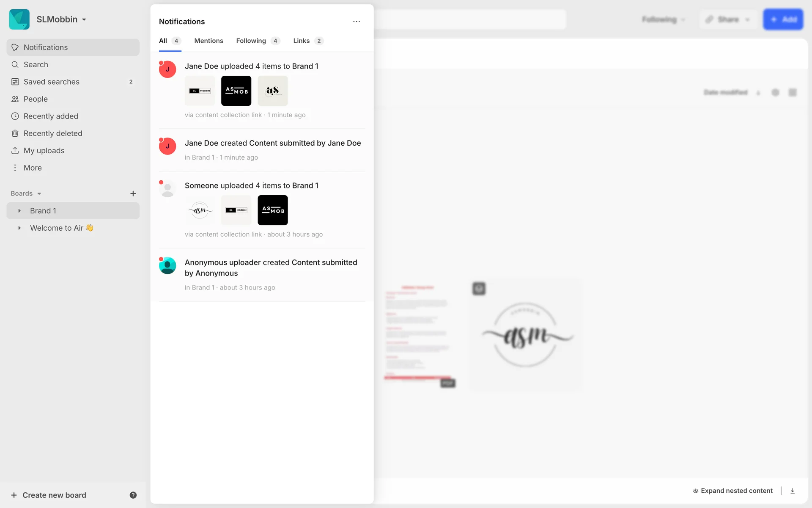Open notifications three-dot options menu

point(357,22)
